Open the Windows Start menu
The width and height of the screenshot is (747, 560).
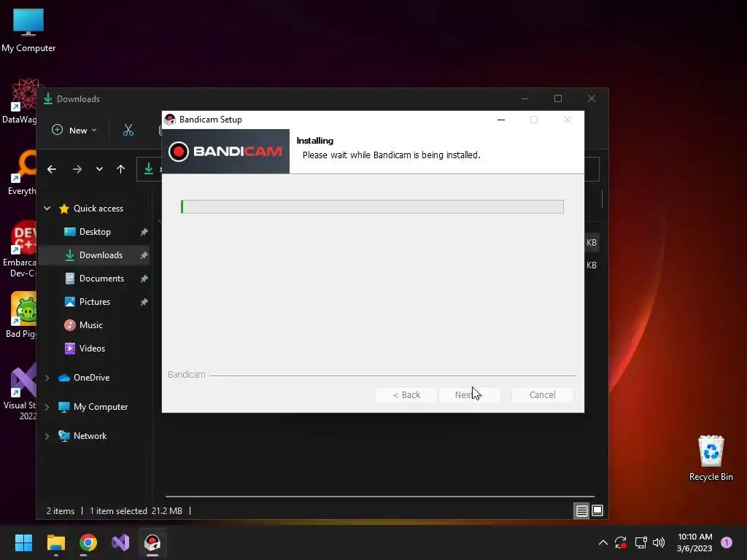(x=23, y=542)
